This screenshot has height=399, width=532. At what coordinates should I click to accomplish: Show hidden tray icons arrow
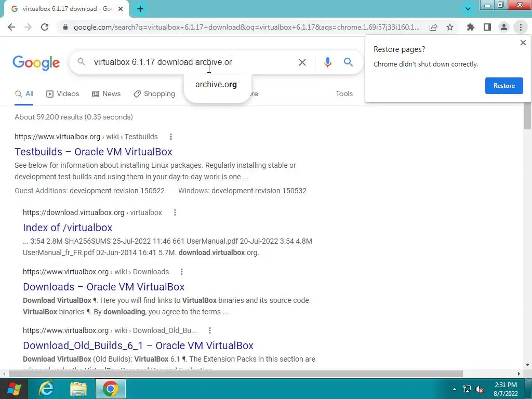click(x=454, y=389)
